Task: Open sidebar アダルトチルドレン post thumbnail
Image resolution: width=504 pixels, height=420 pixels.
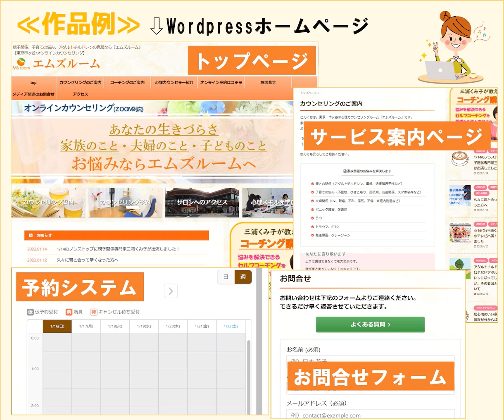Action: coord(460,270)
